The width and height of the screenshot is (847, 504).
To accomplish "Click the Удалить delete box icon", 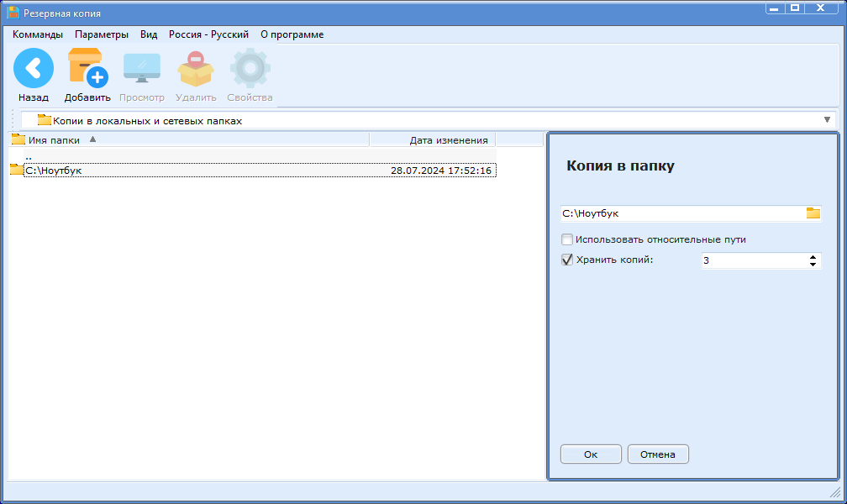I will (195, 68).
